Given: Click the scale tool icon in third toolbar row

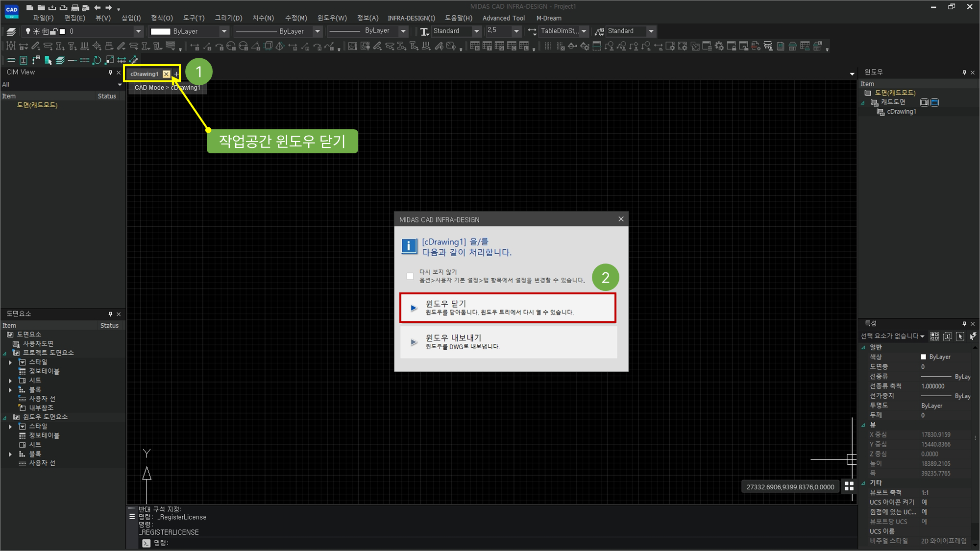Looking at the screenshot, I should coord(109,60).
